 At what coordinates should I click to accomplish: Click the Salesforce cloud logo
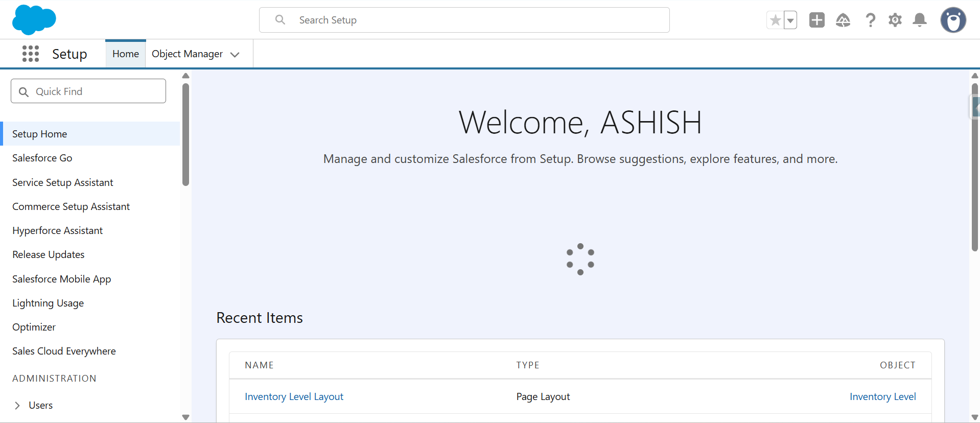[34, 20]
